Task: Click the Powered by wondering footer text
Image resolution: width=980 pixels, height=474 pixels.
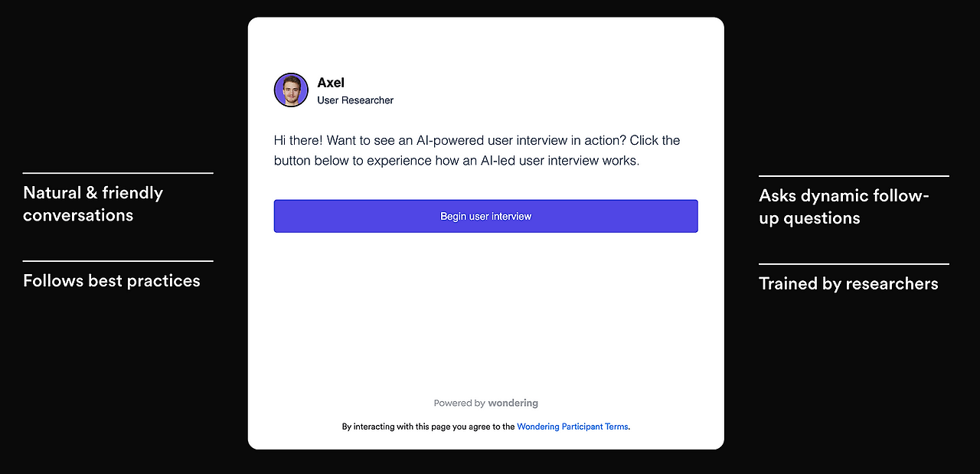Action: [x=485, y=403]
